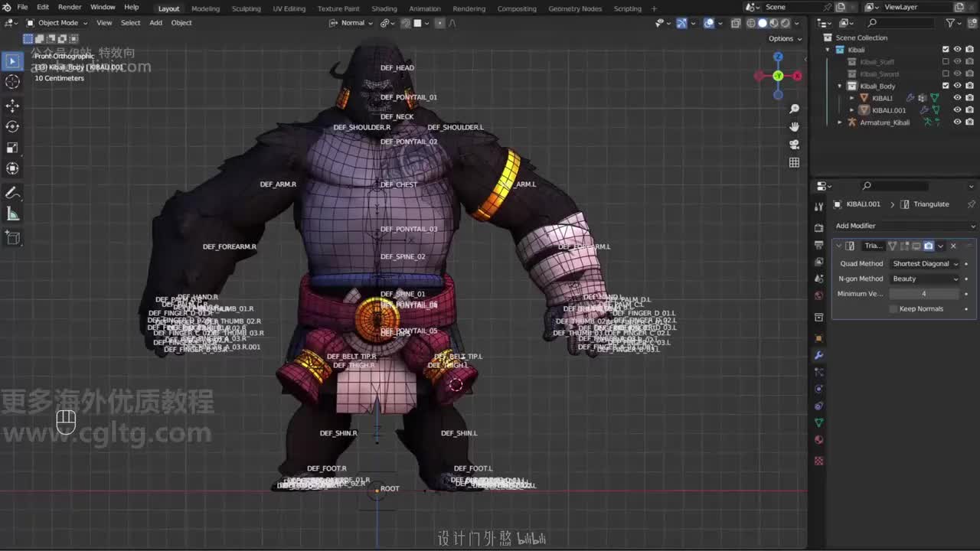This screenshot has height=551, width=980.
Task: Open the Normal transform orientation dropdown
Action: [x=353, y=23]
